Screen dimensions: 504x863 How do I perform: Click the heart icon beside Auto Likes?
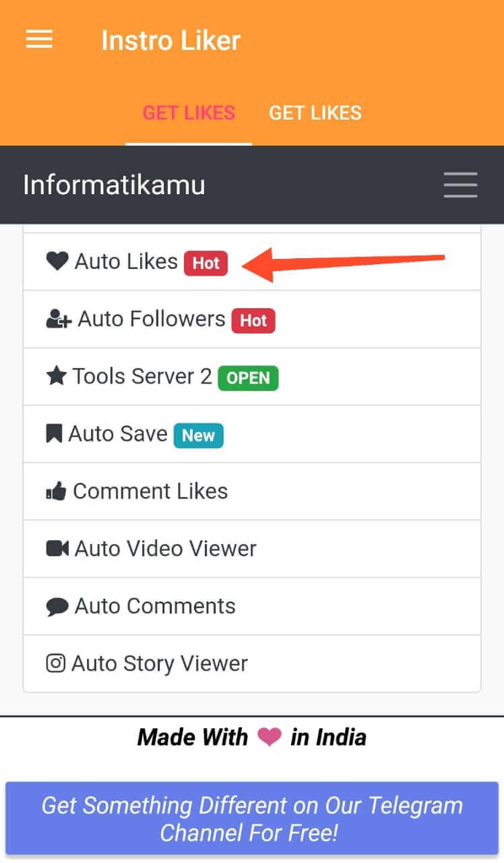point(57,261)
